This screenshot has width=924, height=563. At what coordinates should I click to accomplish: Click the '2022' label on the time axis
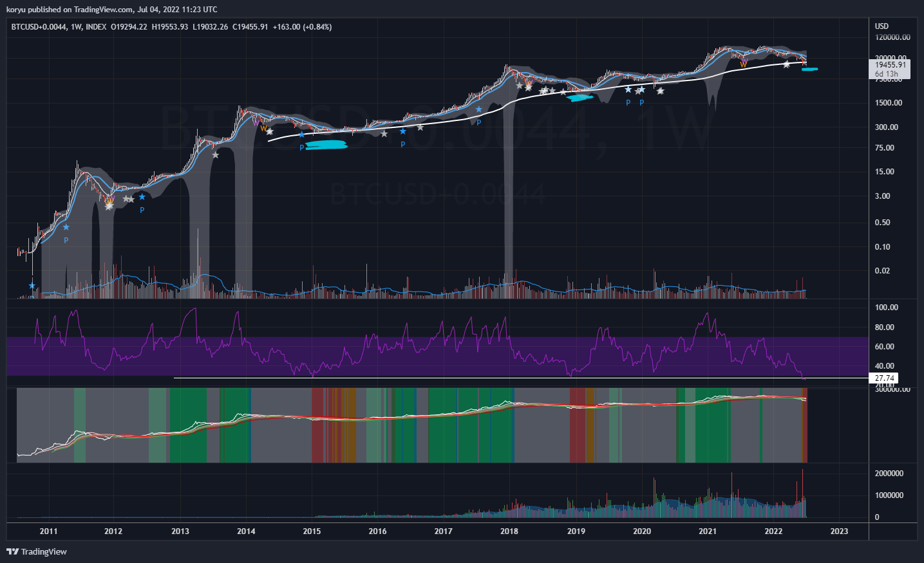pos(773,531)
